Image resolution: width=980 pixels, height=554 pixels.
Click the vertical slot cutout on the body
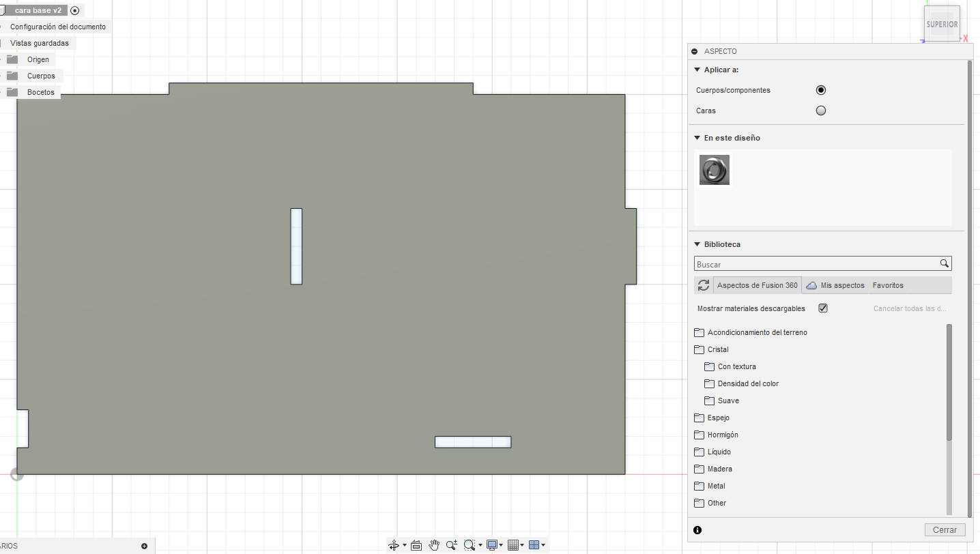(296, 246)
